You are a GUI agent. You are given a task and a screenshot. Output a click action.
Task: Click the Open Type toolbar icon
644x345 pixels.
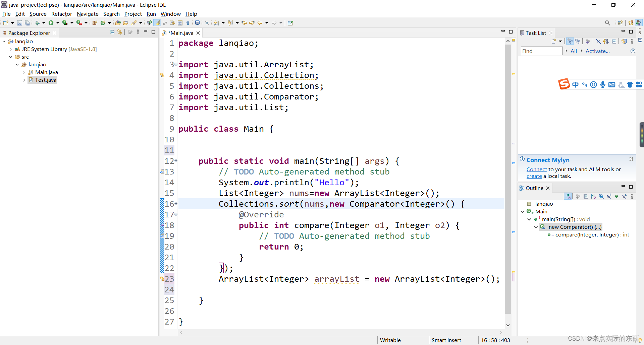[x=118, y=23]
